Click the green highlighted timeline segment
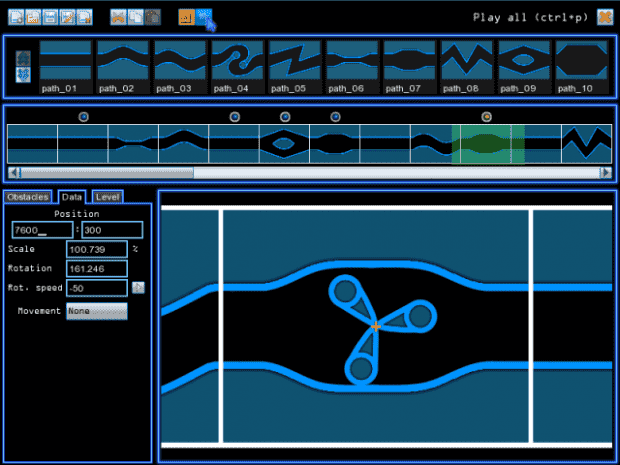The height and width of the screenshot is (465, 620). click(x=487, y=145)
